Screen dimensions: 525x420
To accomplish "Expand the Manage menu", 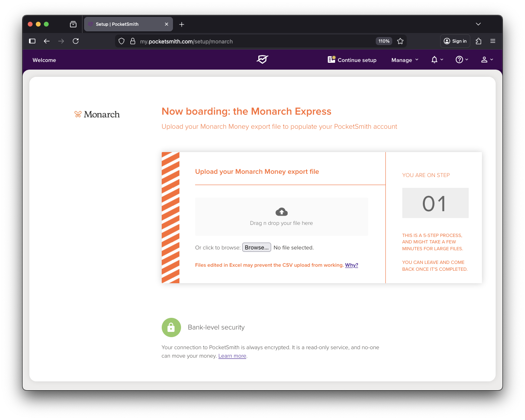I will (405, 60).
